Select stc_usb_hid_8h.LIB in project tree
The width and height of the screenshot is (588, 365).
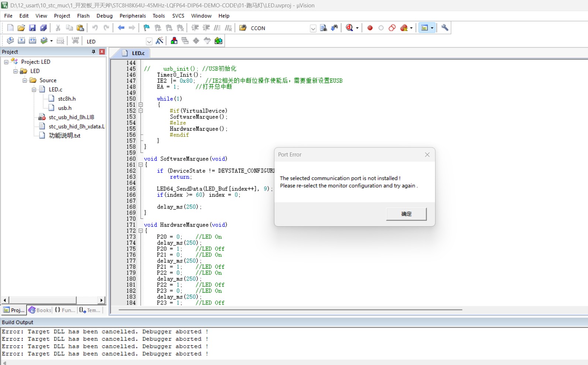pyautogui.click(x=71, y=117)
